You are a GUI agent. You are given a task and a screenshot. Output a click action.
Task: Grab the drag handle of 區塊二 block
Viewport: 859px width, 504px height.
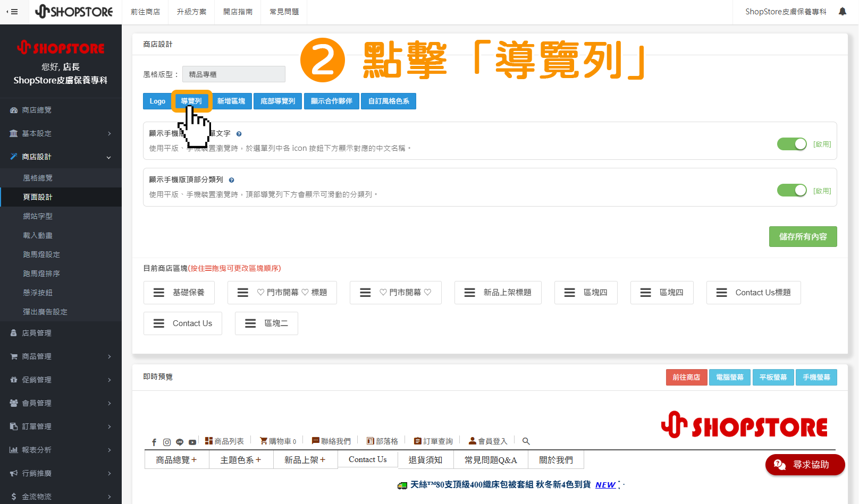pos(250,323)
